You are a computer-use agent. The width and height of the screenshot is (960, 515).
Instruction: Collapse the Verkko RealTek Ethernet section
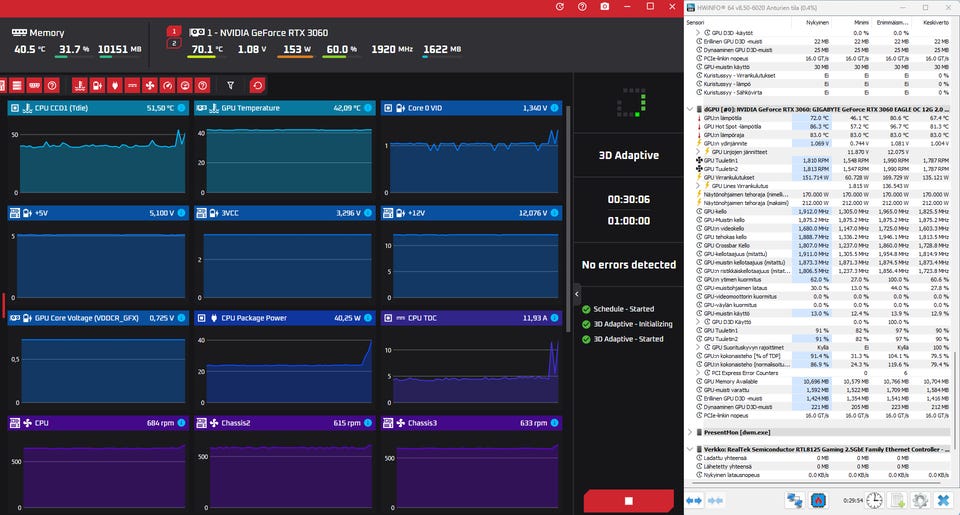690,449
